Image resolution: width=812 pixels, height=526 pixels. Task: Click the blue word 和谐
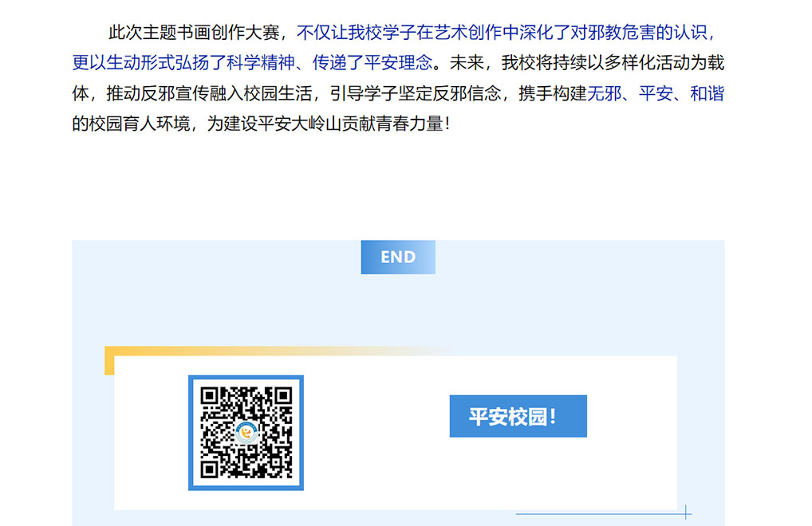click(x=707, y=93)
